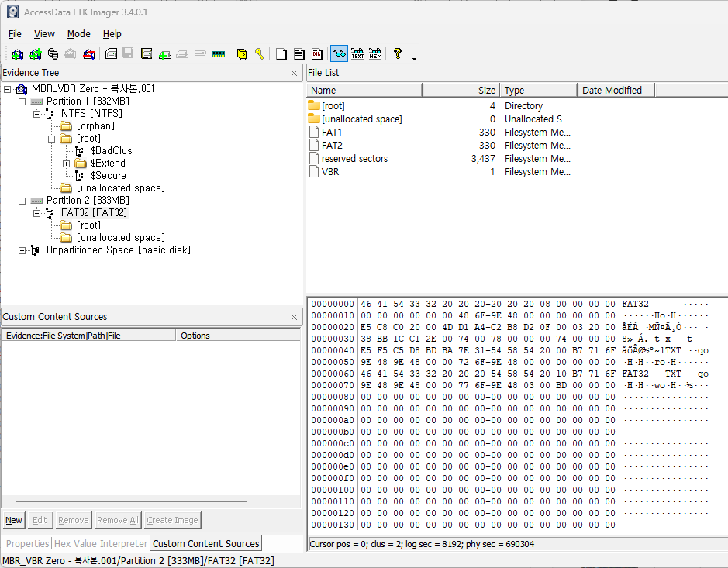The width and height of the screenshot is (728, 568).
Task: Click Remove All Evidence Items icon
Action: tap(88, 53)
